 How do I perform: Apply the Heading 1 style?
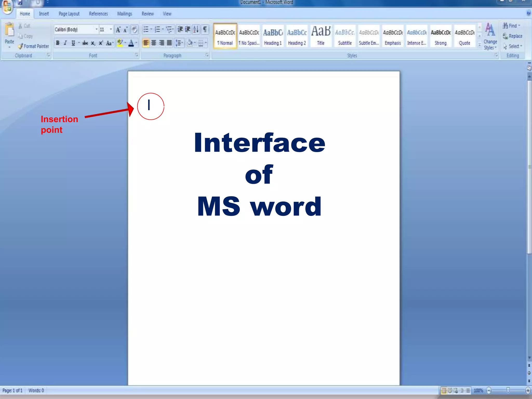coord(273,36)
